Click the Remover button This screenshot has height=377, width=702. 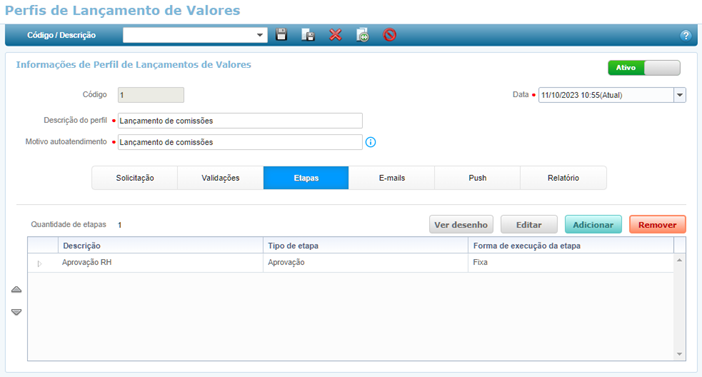tap(657, 225)
